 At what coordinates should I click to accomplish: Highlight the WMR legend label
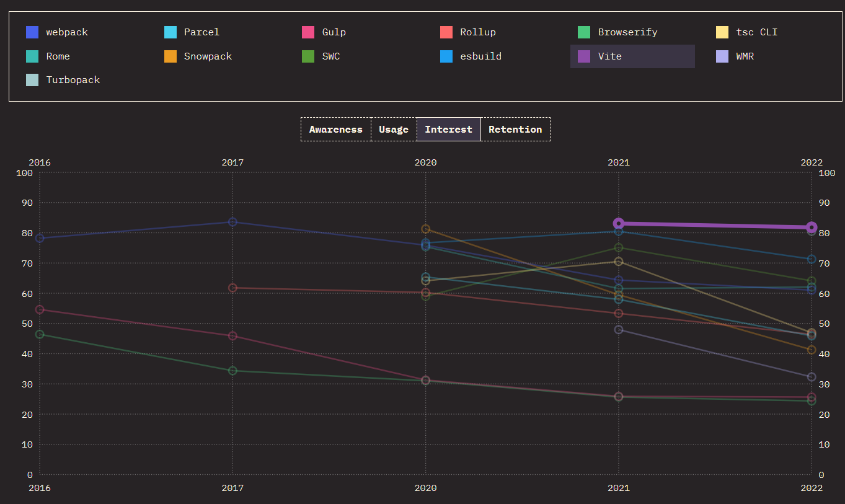745,56
